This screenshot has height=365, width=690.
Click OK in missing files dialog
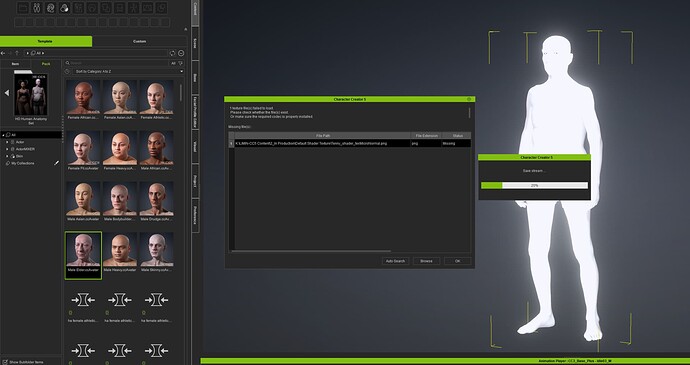coord(457,261)
